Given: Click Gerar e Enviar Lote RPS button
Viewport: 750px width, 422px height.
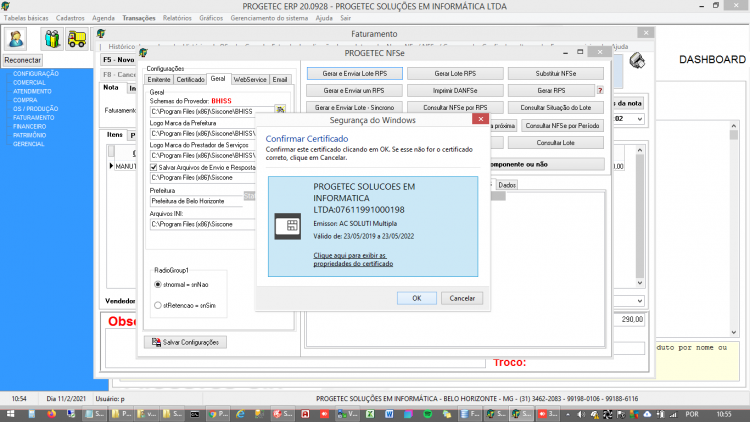Looking at the screenshot, I should tap(354, 74).
